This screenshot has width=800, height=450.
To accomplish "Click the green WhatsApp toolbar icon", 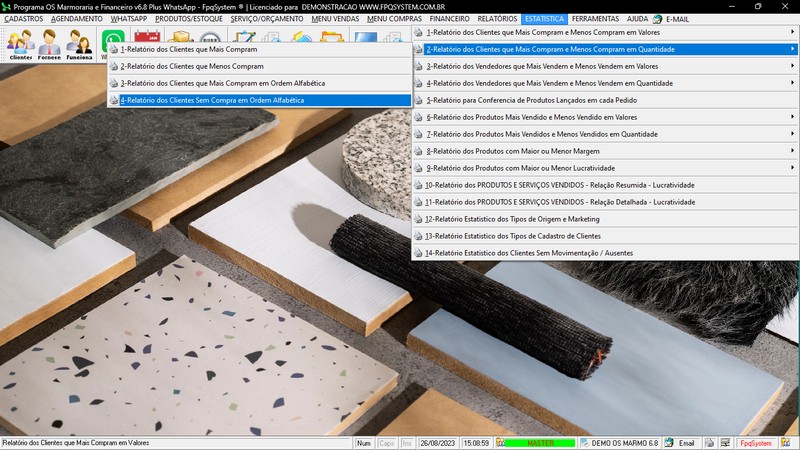I will (111, 42).
